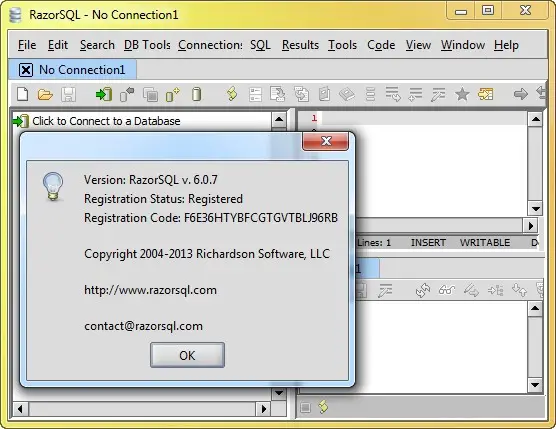556x429 pixels.
Task: Open the File menu
Action: coord(27,45)
